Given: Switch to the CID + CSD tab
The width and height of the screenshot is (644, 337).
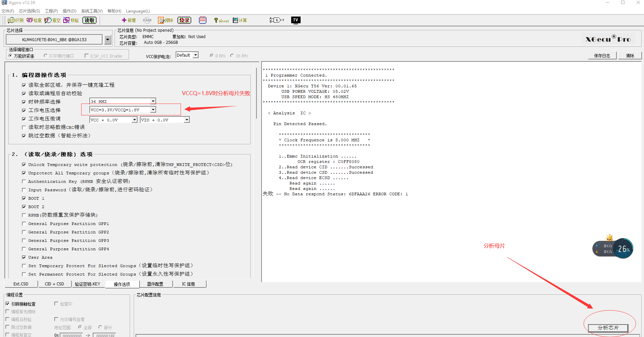Looking at the screenshot, I should 54,284.
